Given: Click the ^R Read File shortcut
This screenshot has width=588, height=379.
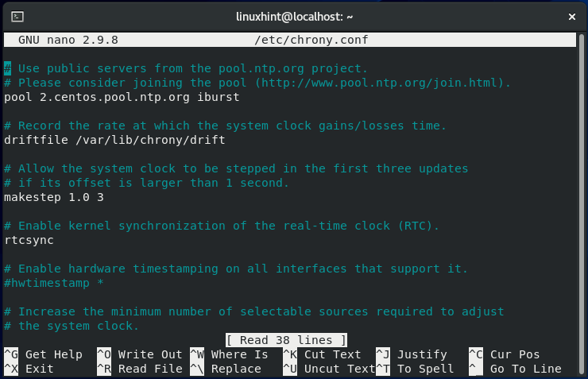Looking at the screenshot, I should (x=140, y=369).
